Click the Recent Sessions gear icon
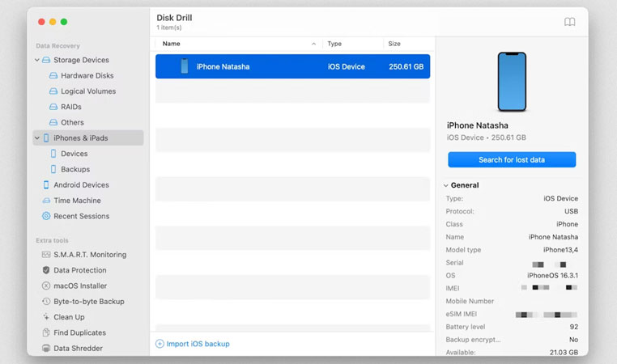 46,216
